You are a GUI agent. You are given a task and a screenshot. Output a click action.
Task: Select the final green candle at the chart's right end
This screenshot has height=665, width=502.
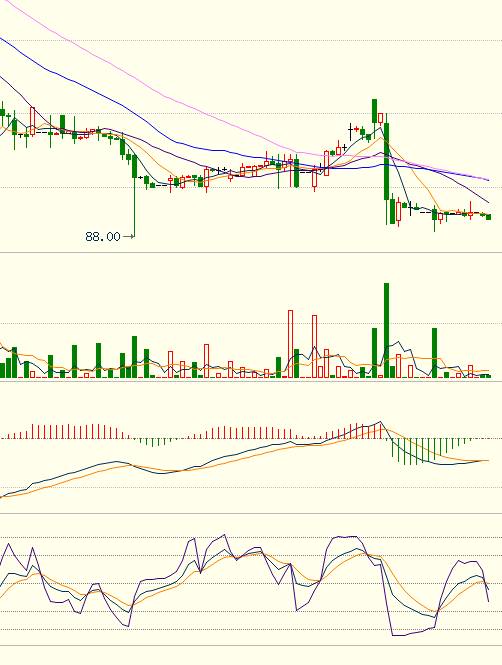click(489, 217)
